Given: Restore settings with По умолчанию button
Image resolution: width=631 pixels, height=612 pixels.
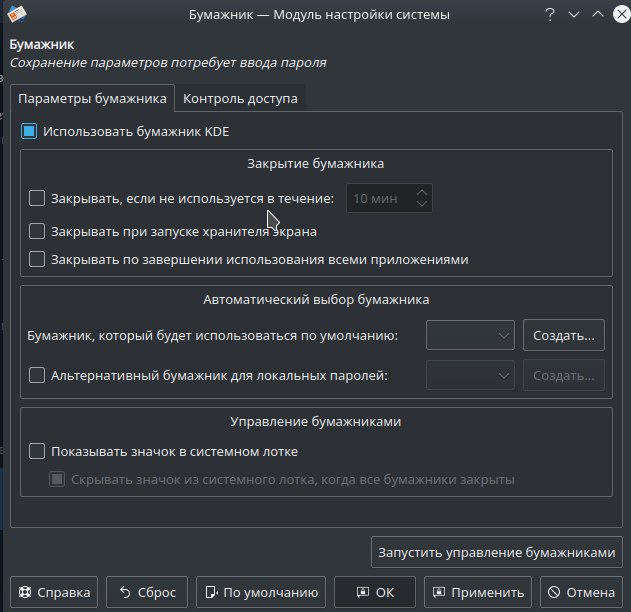Looking at the screenshot, I should 261,592.
